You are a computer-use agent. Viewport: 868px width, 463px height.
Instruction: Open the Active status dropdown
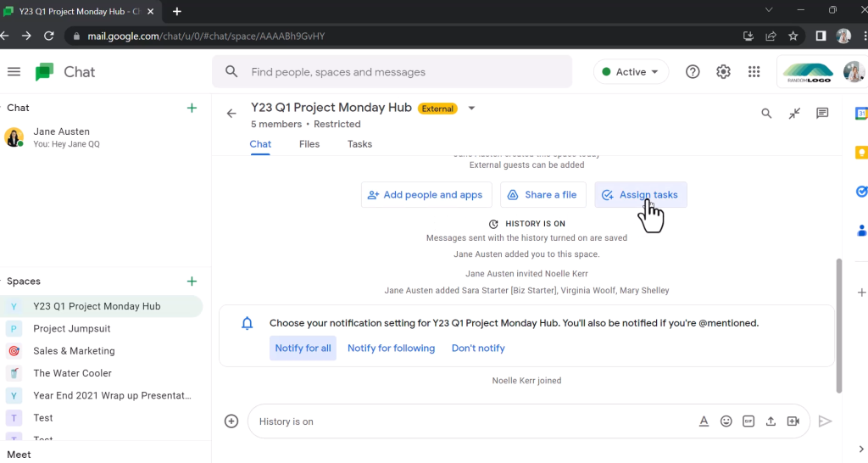631,72
